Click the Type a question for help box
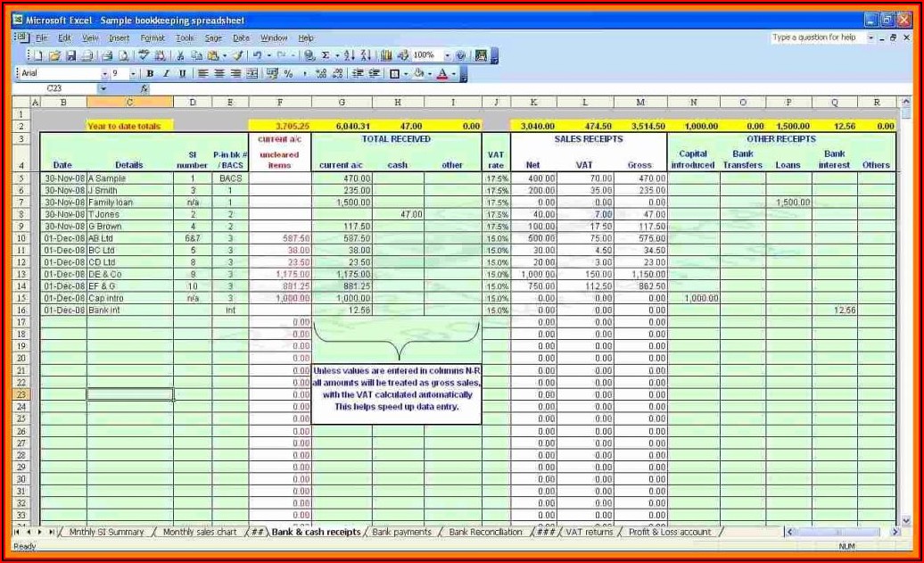This screenshot has height=563, width=924. 817,37
